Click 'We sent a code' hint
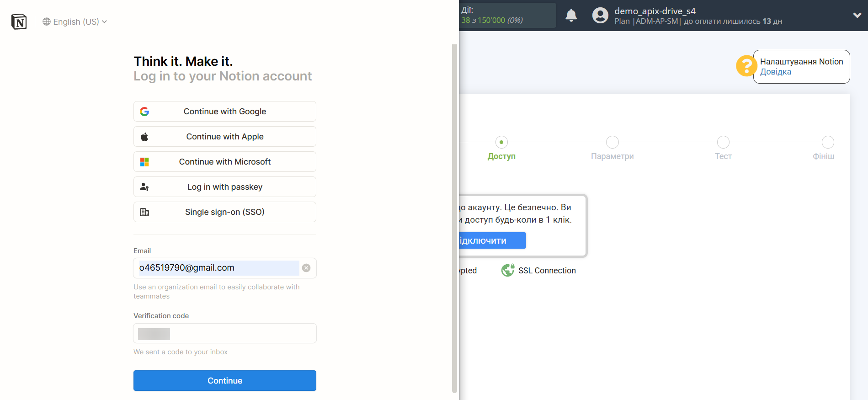This screenshot has width=868, height=400. [181, 352]
